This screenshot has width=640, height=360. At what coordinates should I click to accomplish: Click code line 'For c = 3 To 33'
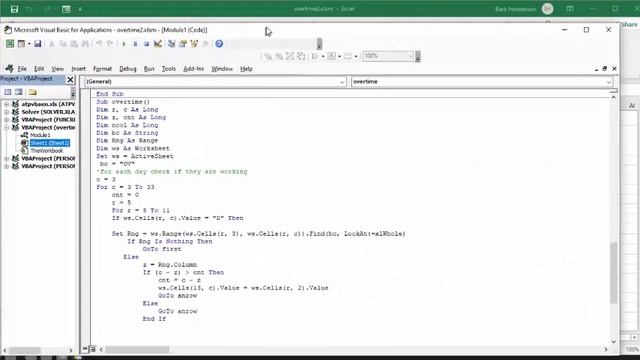tap(125, 187)
